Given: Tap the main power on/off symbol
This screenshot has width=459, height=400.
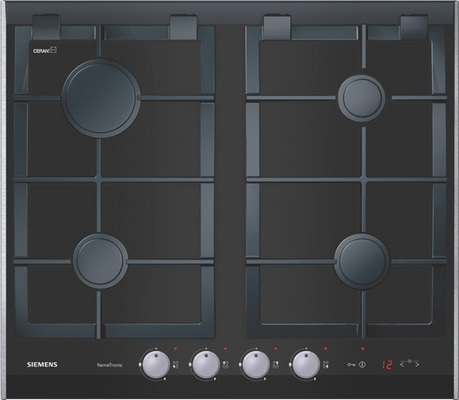Looking at the screenshot, I should tap(362, 365).
